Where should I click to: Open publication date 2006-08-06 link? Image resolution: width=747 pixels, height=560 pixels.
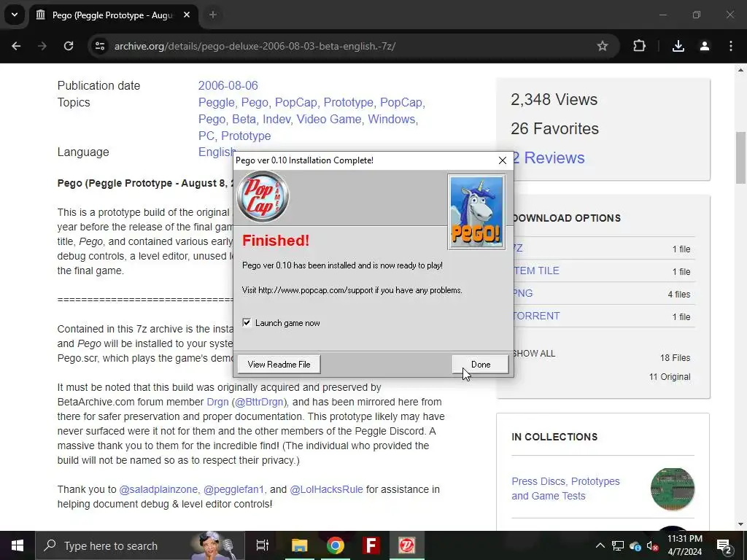(x=228, y=86)
